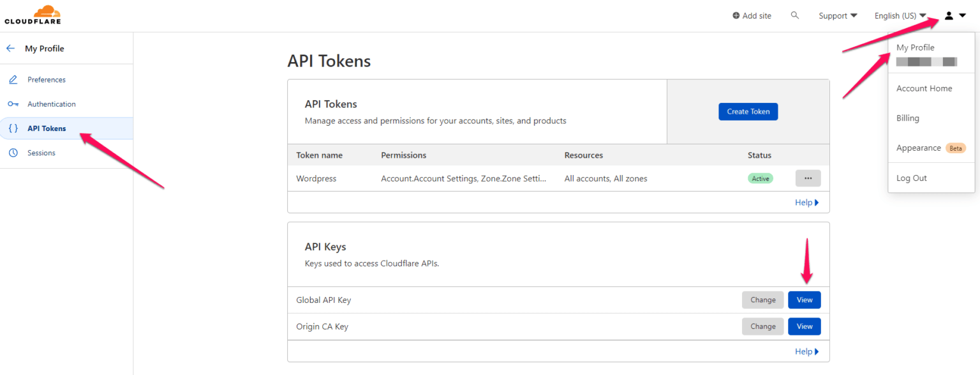This screenshot has height=375, width=980.
Task: Click the API Tokens curly braces icon
Action: pyautogui.click(x=13, y=128)
